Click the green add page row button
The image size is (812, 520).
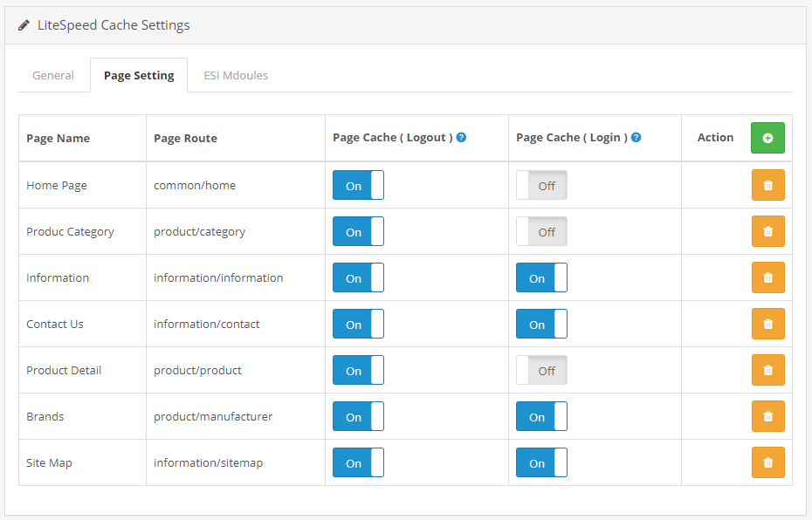point(767,138)
